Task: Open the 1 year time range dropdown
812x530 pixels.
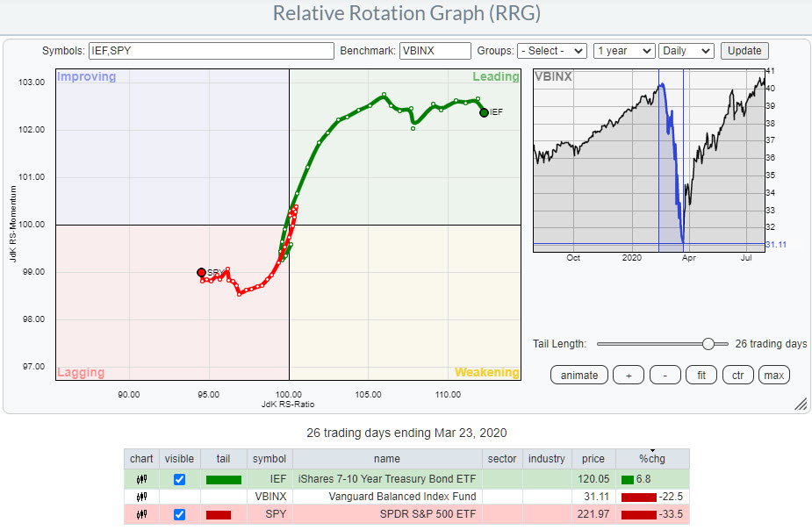Action: (x=623, y=51)
